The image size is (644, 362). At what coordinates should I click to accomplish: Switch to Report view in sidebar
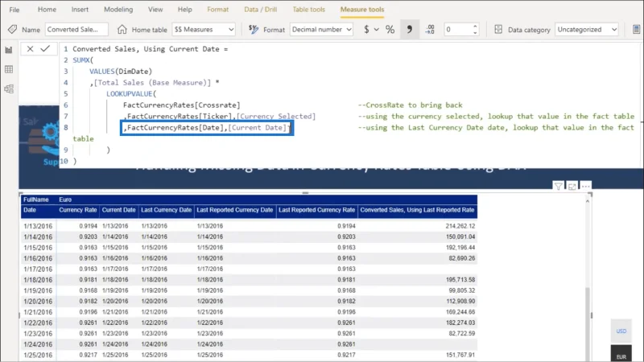coord(9,50)
